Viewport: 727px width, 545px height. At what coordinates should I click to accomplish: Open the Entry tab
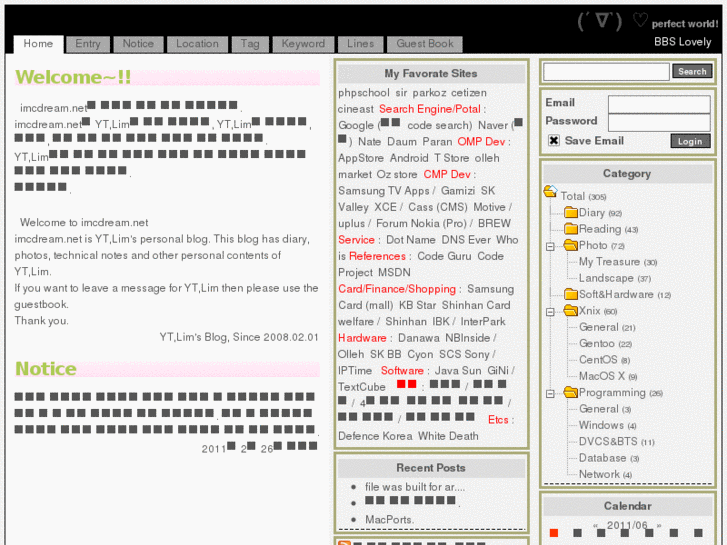click(x=88, y=44)
